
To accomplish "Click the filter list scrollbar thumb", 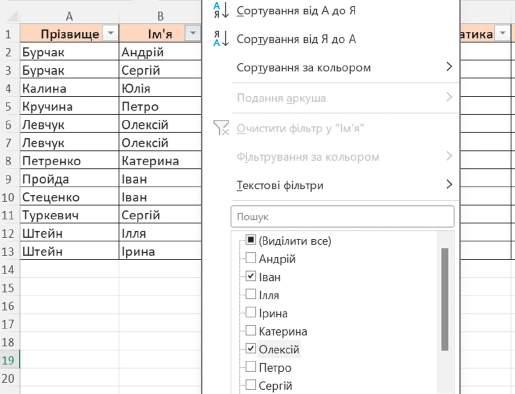I will pos(445,299).
